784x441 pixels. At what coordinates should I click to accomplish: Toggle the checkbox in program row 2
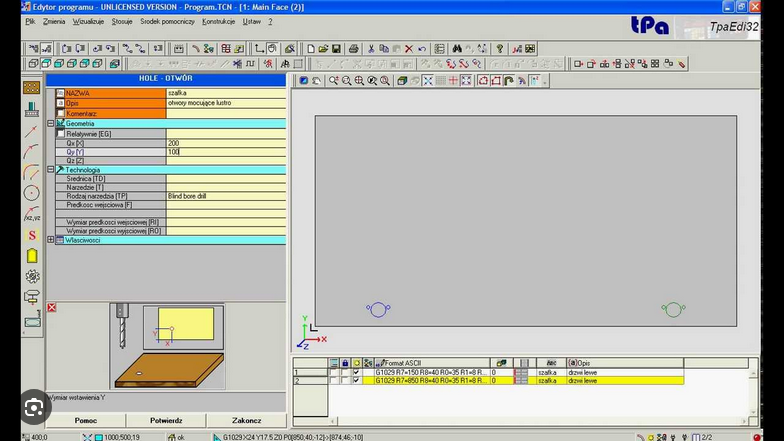(x=356, y=381)
